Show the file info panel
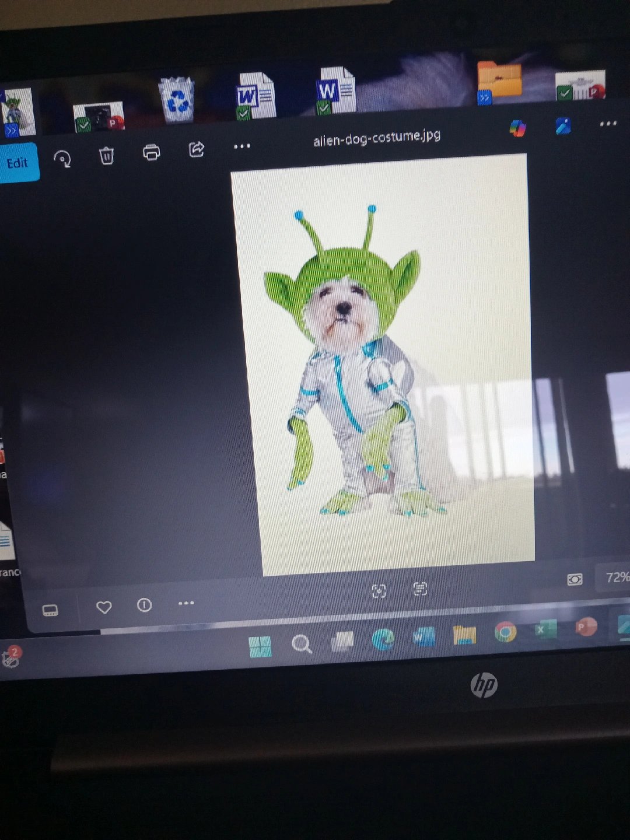The height and width of the screenshot is (840, 630). click(144, 605)
